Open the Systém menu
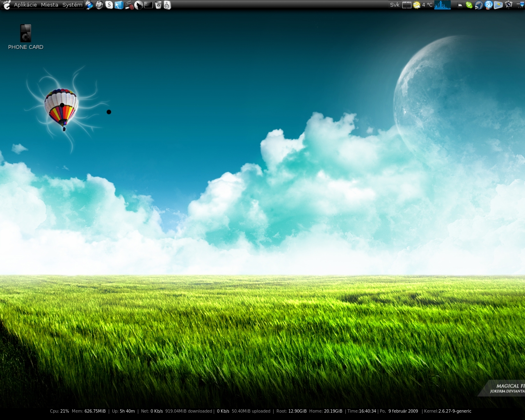 click(x=72, y=5)
